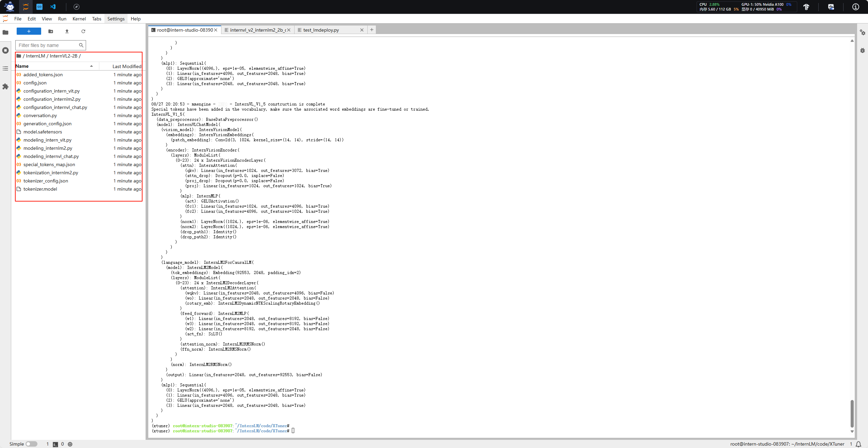
Task: Click the blue new launcher button
Action: tap(29, 31)
